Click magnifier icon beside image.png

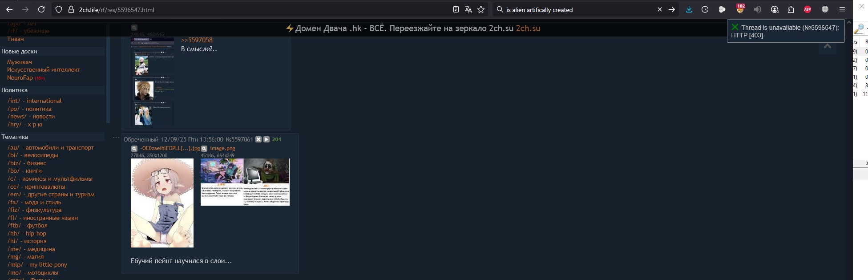click(204, 149)
